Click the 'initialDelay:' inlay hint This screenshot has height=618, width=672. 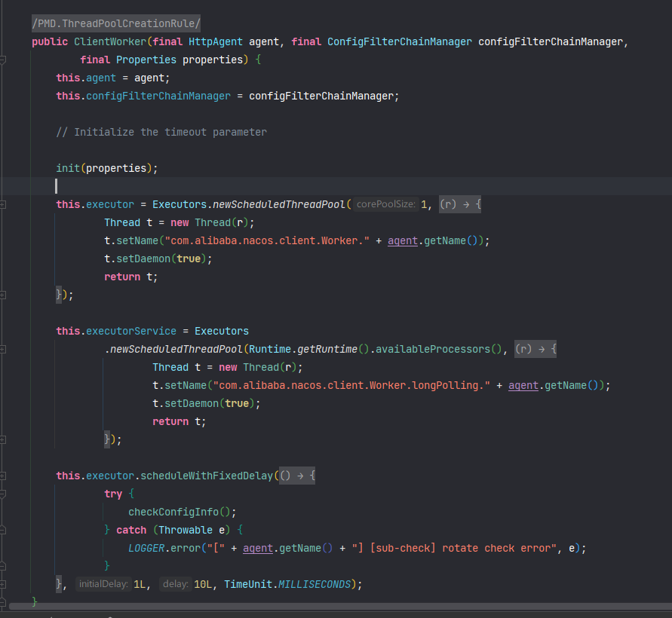103,584
